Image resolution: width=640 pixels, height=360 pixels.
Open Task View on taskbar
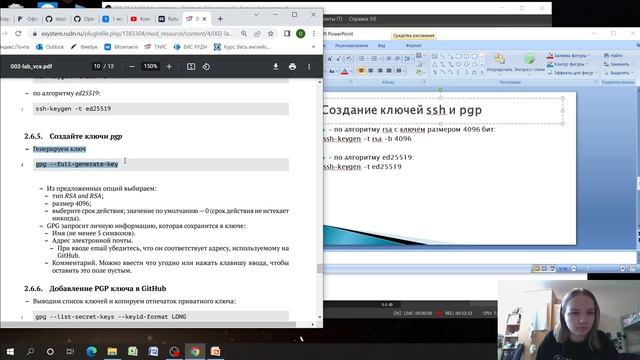[70, 351]
